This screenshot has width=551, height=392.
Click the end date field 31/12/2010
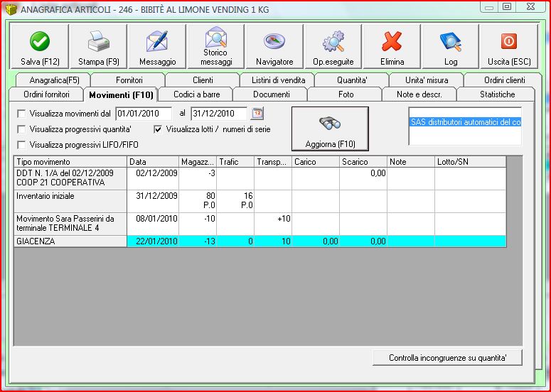219,114
